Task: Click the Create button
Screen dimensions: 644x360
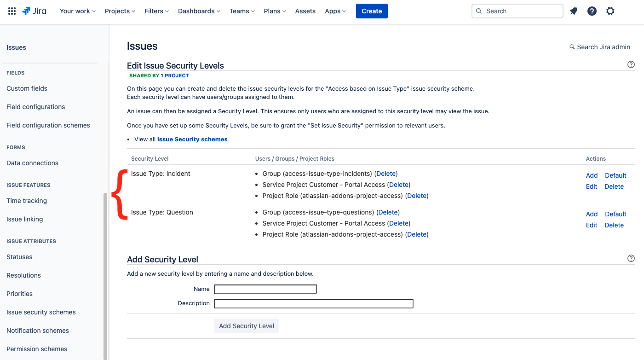Action: [x=372, y=11]
